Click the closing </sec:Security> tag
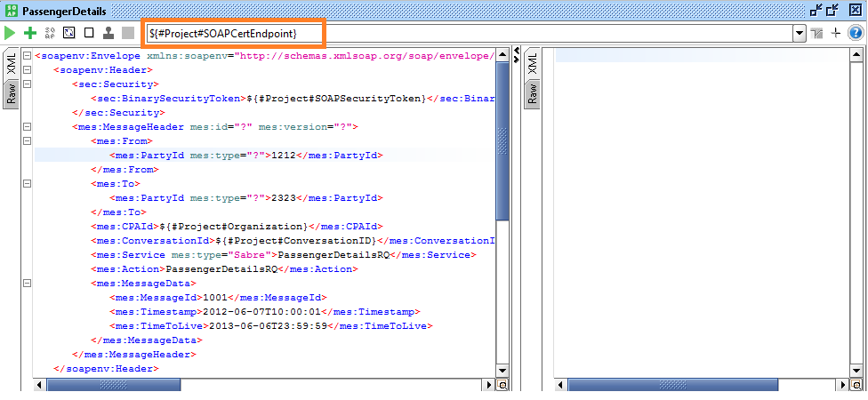Image resolution: width=868 pixels, height=400 pixels. (x=118, y=112)
